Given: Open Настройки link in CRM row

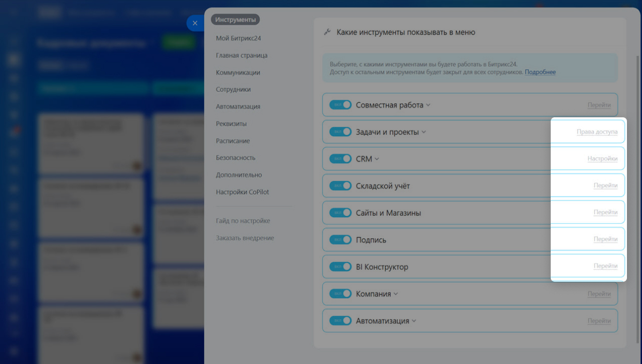Looking at the screenshot, I should 602,158.
